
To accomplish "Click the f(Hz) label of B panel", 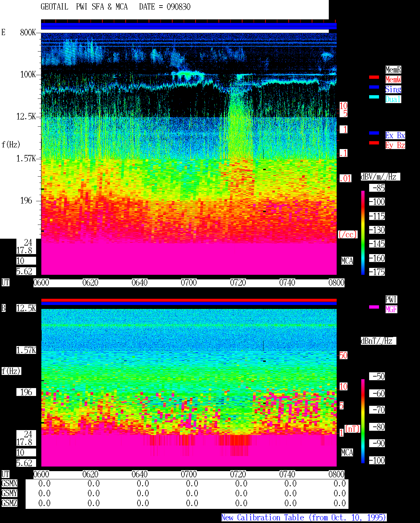I will tap(11, 371).
